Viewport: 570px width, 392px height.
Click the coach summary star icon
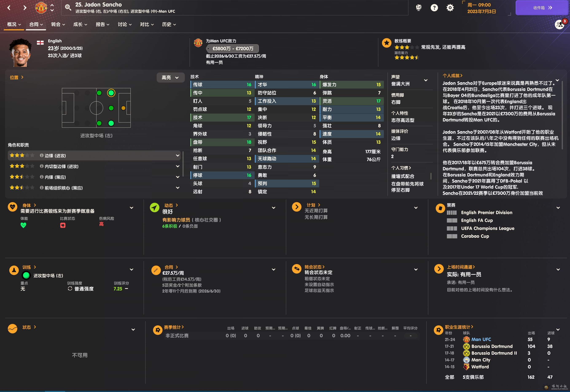386,43
